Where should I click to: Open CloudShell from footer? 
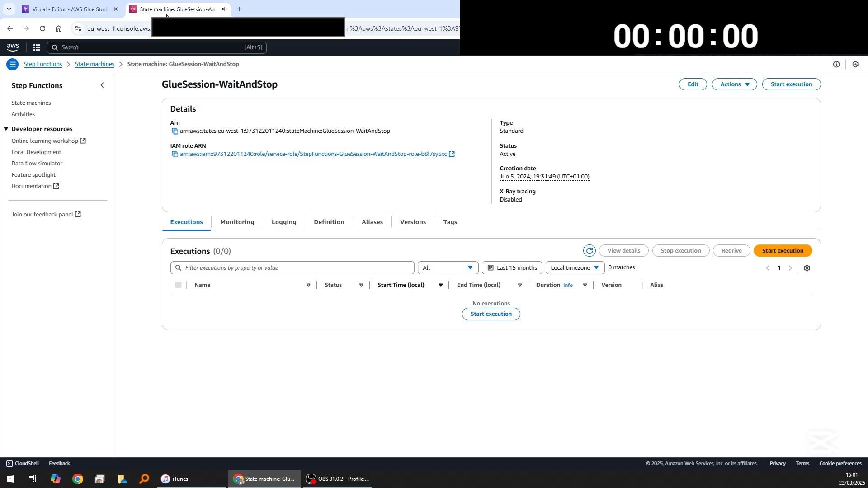(x=23, y=464)
